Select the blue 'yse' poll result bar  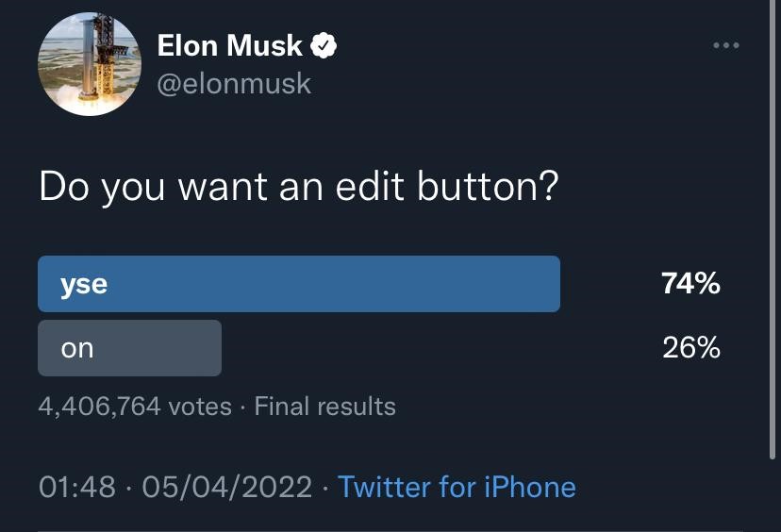coord(299,284)
